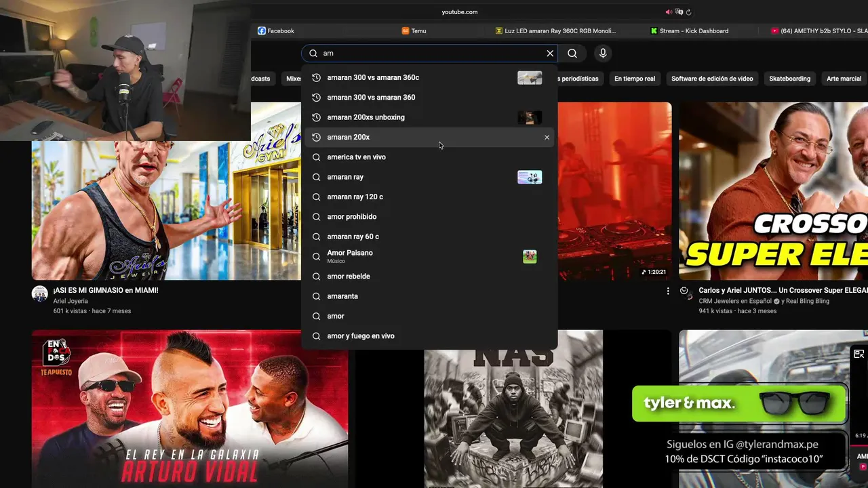Screen dimensions: 868x488
Task: Select suggestion 'amaran 300 vs amaran 360c'
Action: point(429,77)
